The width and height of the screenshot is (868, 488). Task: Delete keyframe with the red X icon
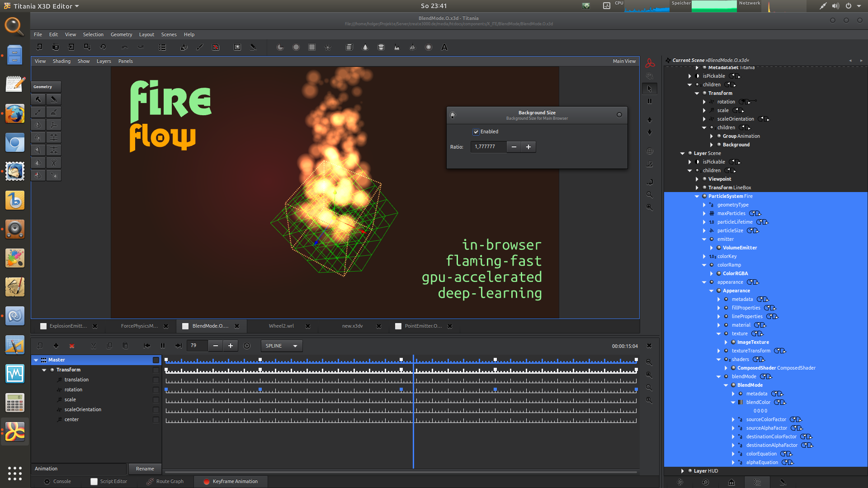[x=72, y=346]
